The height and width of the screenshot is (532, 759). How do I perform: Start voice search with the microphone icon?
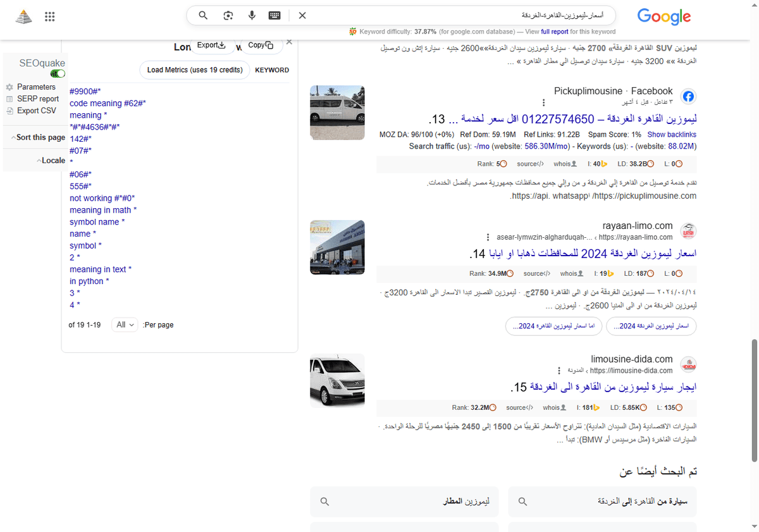pos(252,15)
